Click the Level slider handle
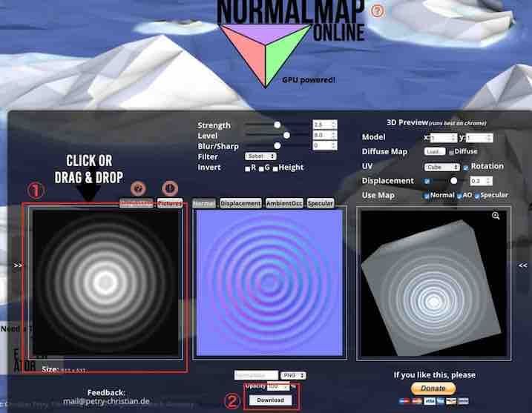532x413 pixels. 286,135
